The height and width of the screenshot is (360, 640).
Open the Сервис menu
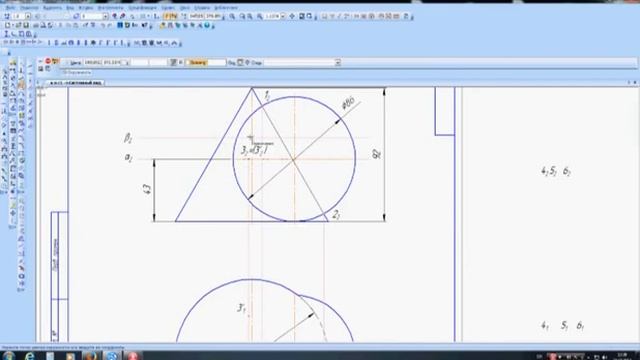click(x=168, y=8)
